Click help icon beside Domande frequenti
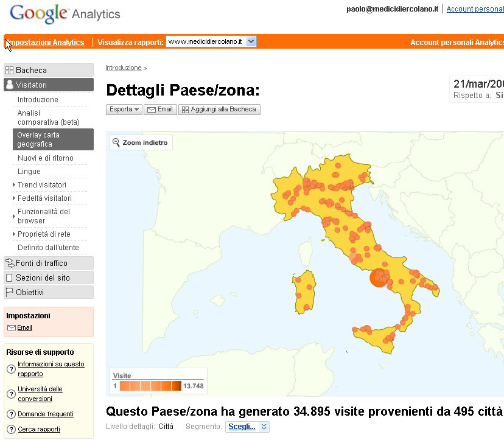Screen dimensions: 504x440 (11, 414)
